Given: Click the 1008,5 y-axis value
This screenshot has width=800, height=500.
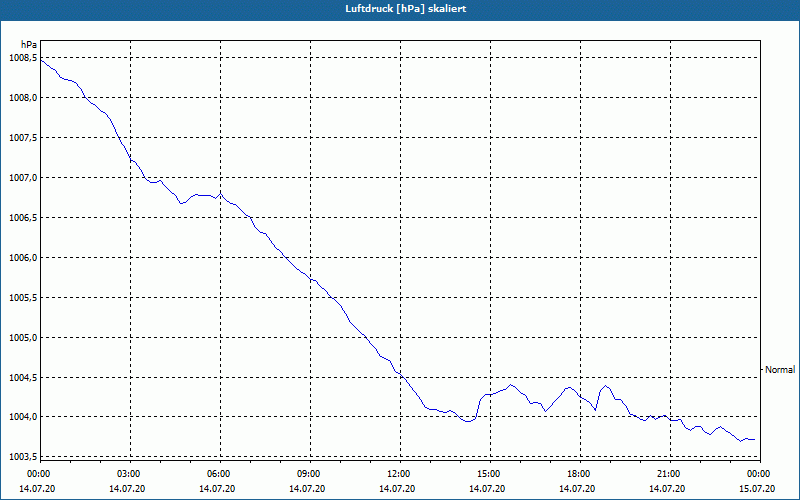Looking at the screenshot, I should pos(23,58).
